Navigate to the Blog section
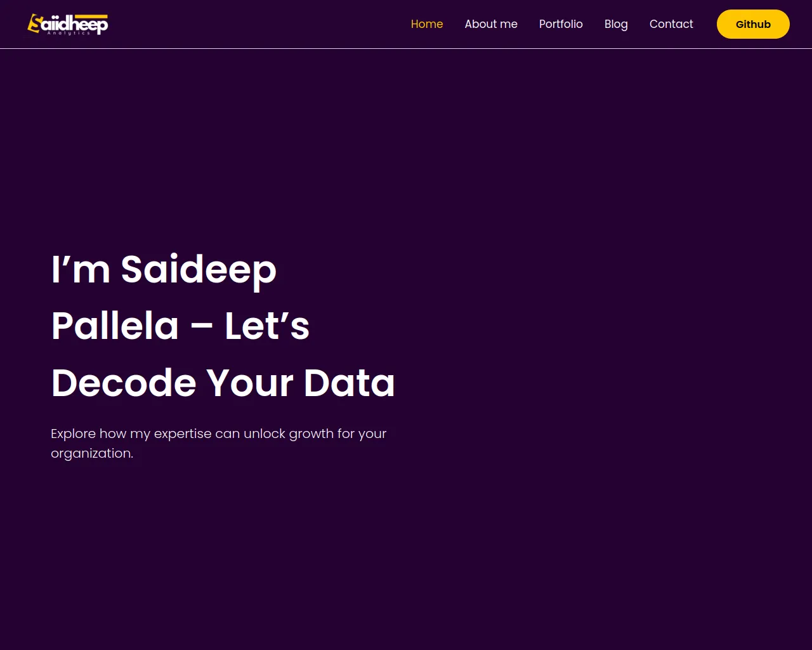The image size is (812, 650). click(616, 24)
